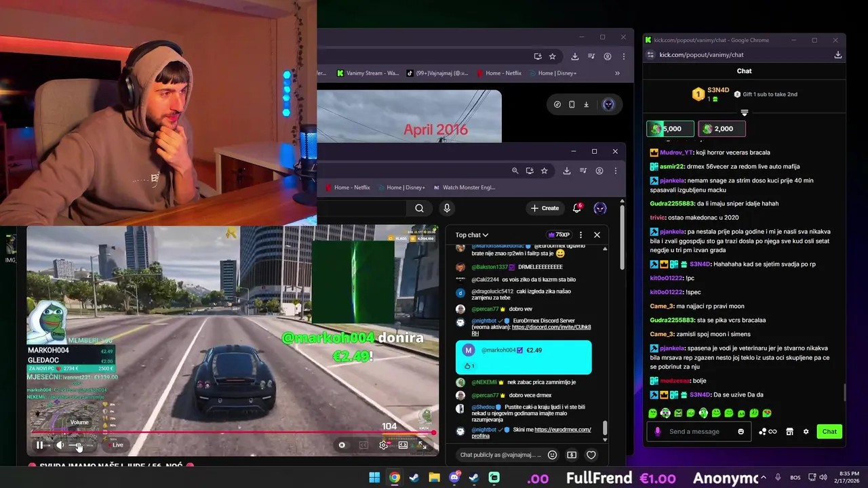This screenshot has width=868, height=488.
Task: Open Discord from the taskbar
Action: tap(454, 478)
